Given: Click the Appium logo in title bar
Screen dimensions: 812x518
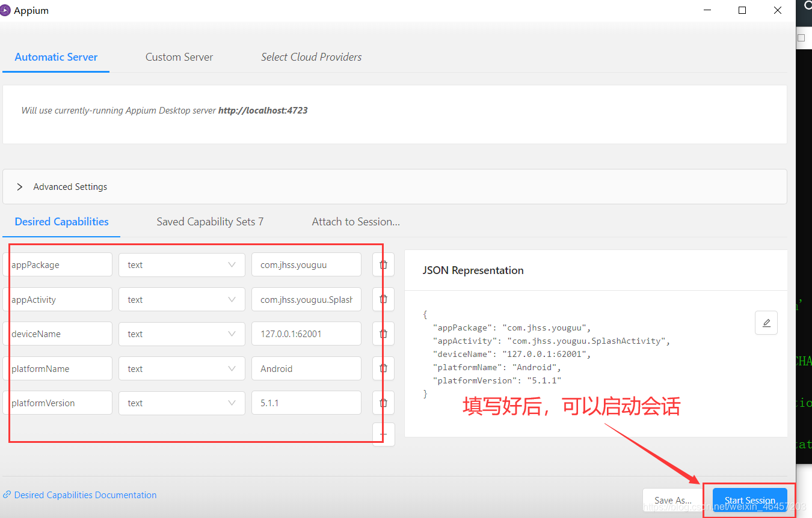Looking at the screenshot, I should 5,10.
